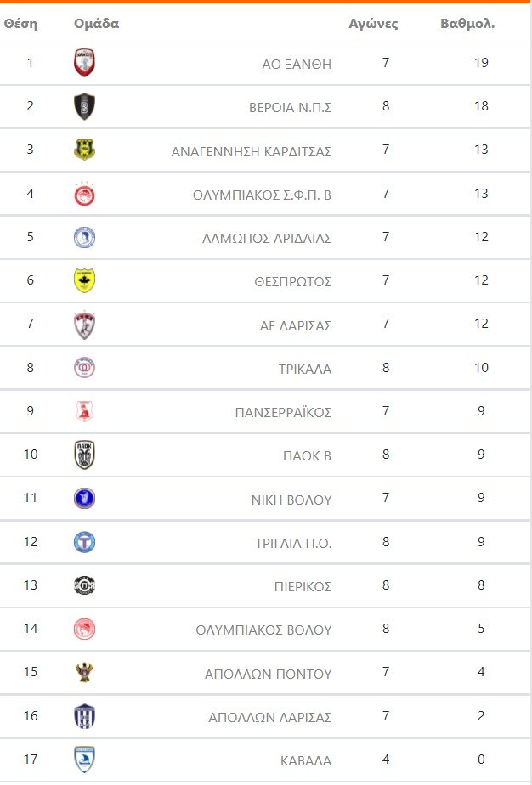Click the Αγώνες column header
The height and width of the screenshot is (785, 532).
tap(373, 24)
